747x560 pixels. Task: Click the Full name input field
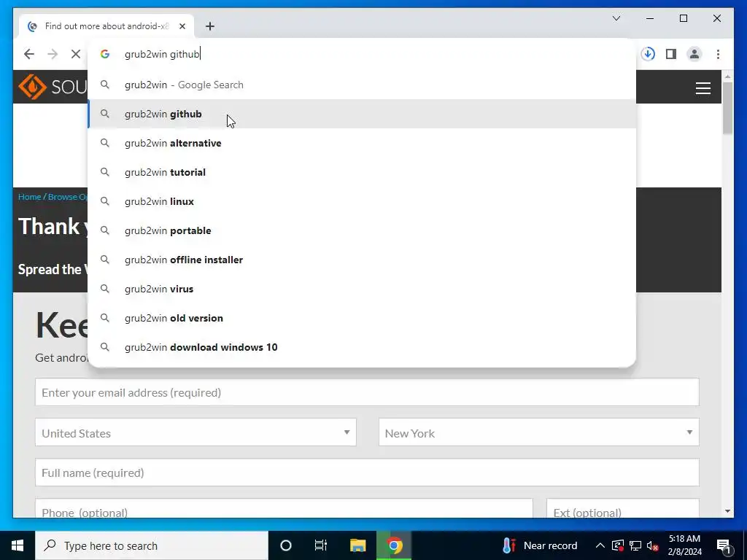coord(367,472)
